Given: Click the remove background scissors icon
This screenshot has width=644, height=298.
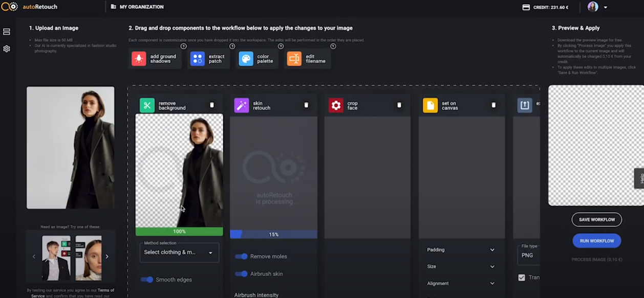Looking at the screenshot, I should (x=147, y=105).
